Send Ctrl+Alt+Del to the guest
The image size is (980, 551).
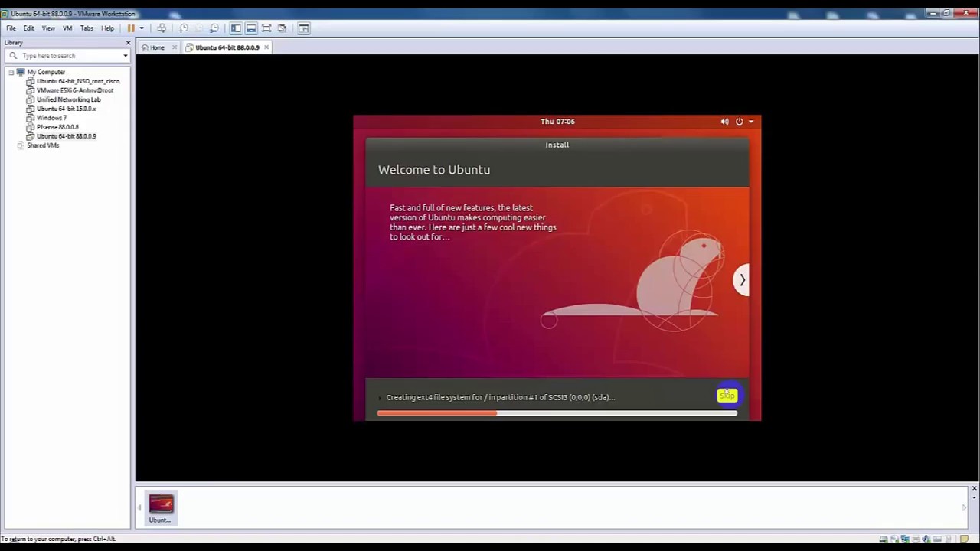tap(162, 28)
